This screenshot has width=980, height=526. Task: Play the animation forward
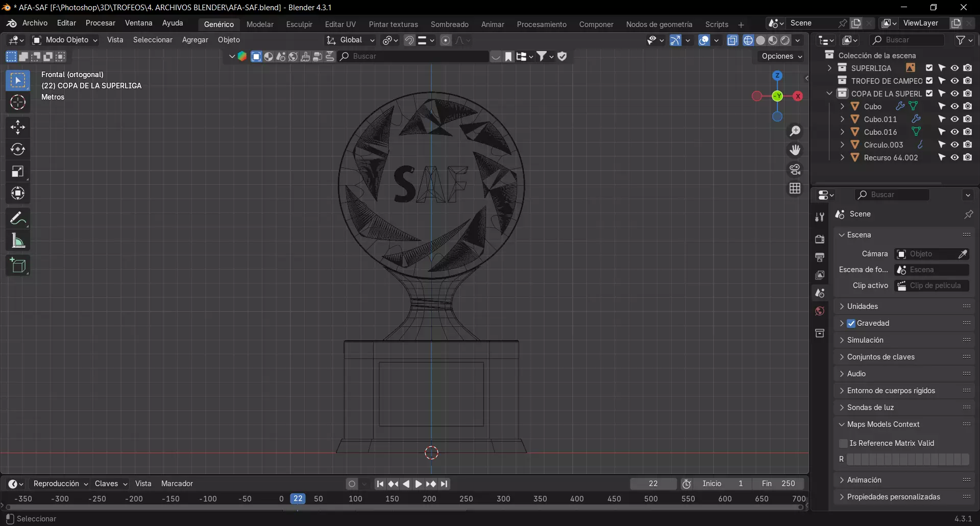click(x=419, y=484)
